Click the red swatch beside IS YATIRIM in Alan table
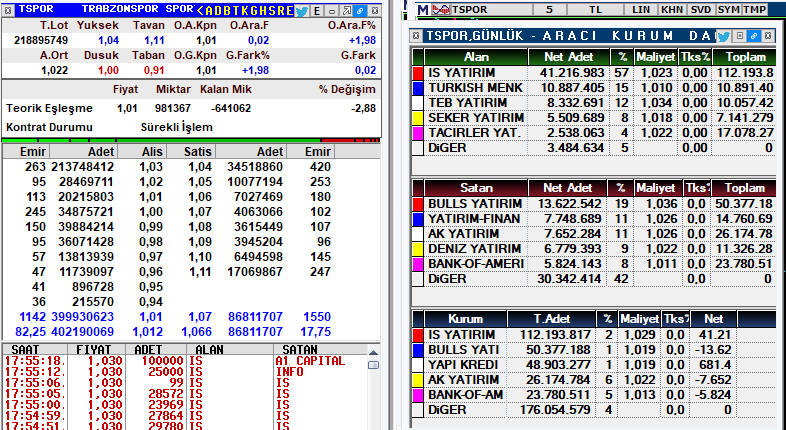 pos(418,73)
